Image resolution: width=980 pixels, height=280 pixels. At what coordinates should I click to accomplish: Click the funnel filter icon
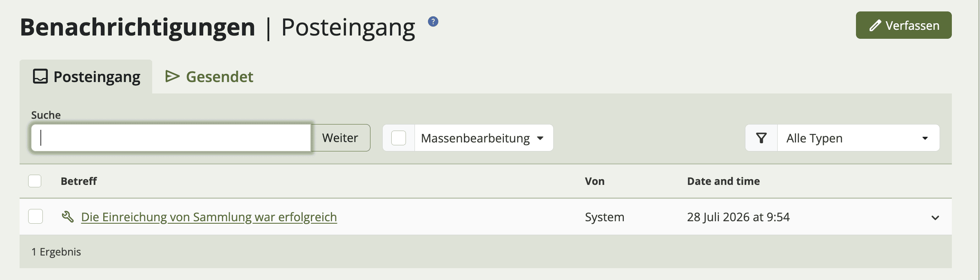pos(761,138)
